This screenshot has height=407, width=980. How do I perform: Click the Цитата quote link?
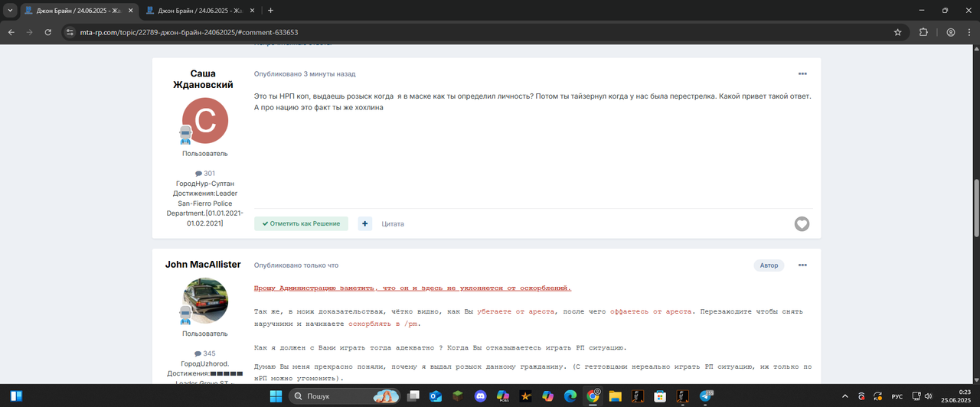(x=393, y=223)
